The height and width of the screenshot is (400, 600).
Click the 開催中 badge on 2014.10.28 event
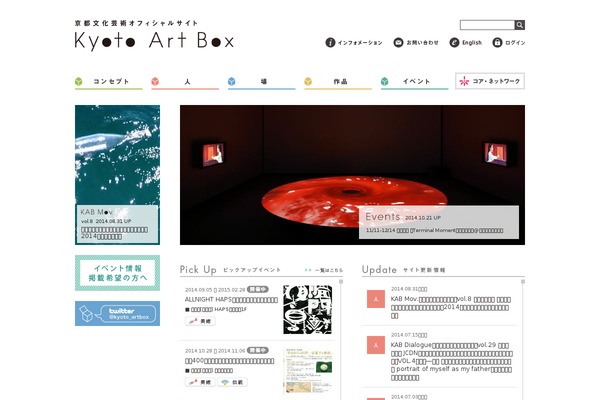point(258,350)
